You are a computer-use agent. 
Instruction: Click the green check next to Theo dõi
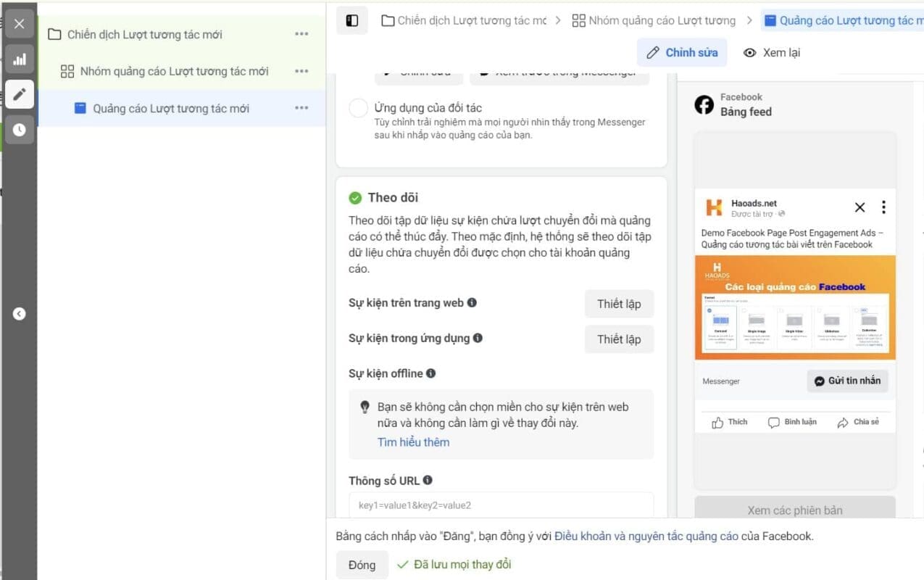[x=355, y=198]
